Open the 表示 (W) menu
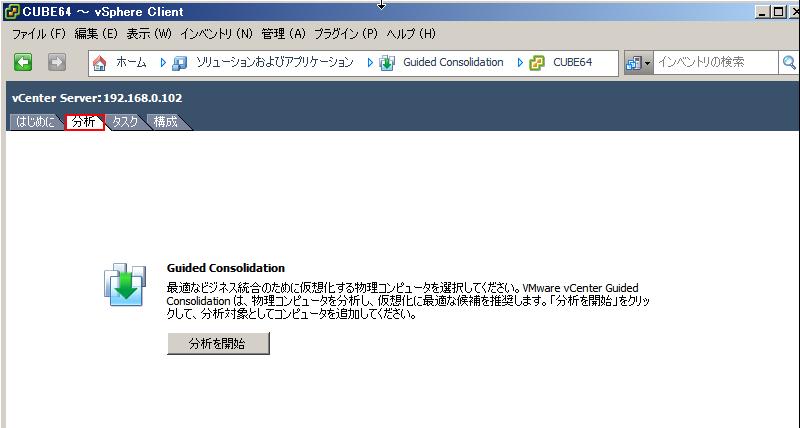This screenshot has width=800, height=428. (x=149, y=34)
